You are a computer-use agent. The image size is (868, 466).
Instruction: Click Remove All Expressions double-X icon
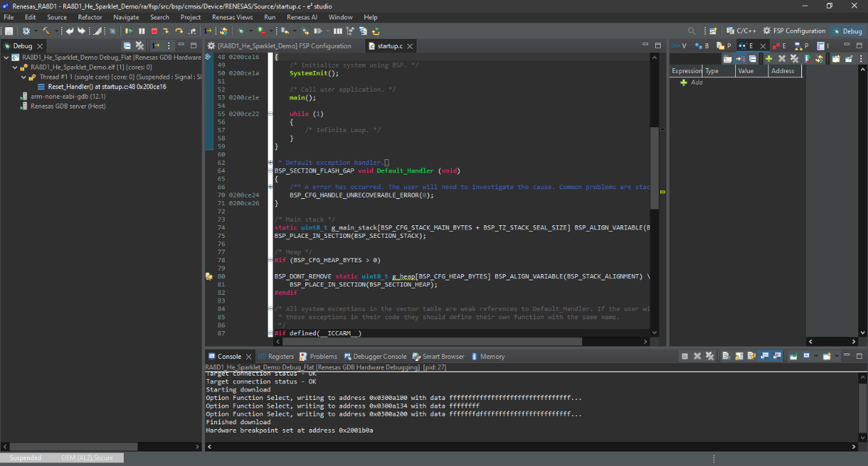793,59
